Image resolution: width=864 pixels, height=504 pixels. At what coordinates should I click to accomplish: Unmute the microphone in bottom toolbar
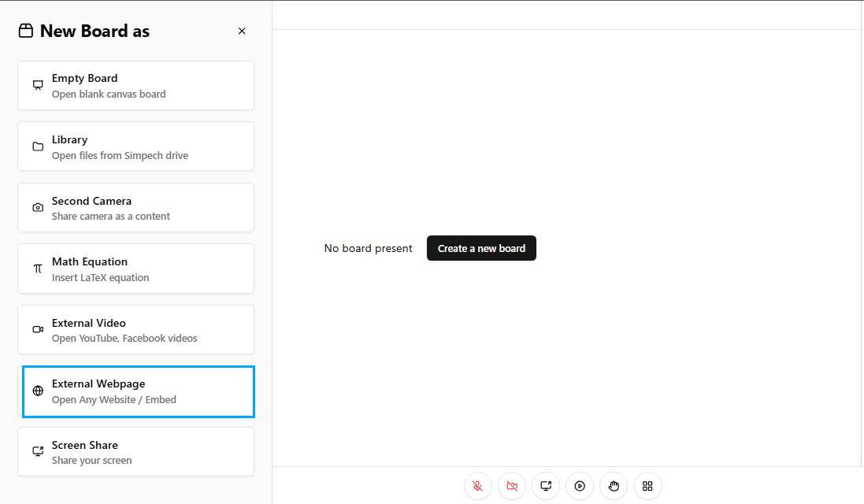click(478, 486)
